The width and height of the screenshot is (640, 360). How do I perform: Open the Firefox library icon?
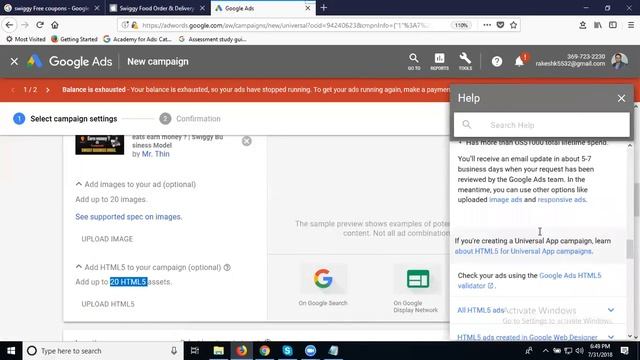[x=598, y=25]
